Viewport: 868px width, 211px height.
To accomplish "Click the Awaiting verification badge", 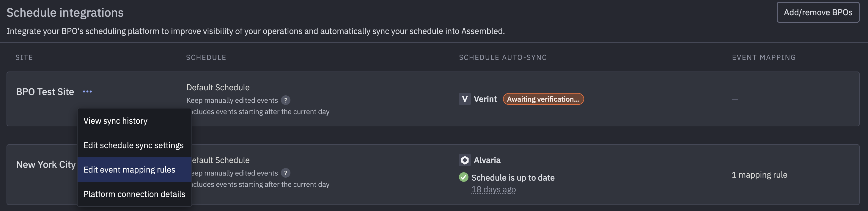I will coord(543,99).
